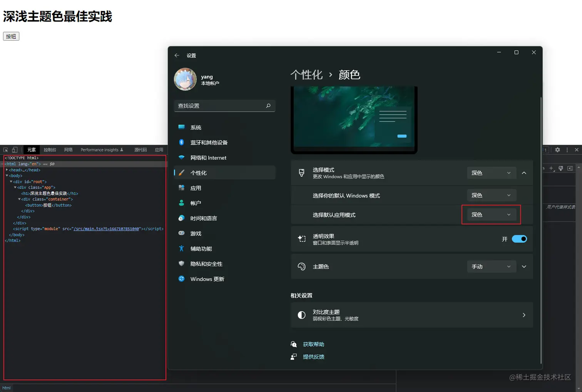Select the 个性化 sidebar entry
The width and height of the screenshot is (582, 392).
225,173
